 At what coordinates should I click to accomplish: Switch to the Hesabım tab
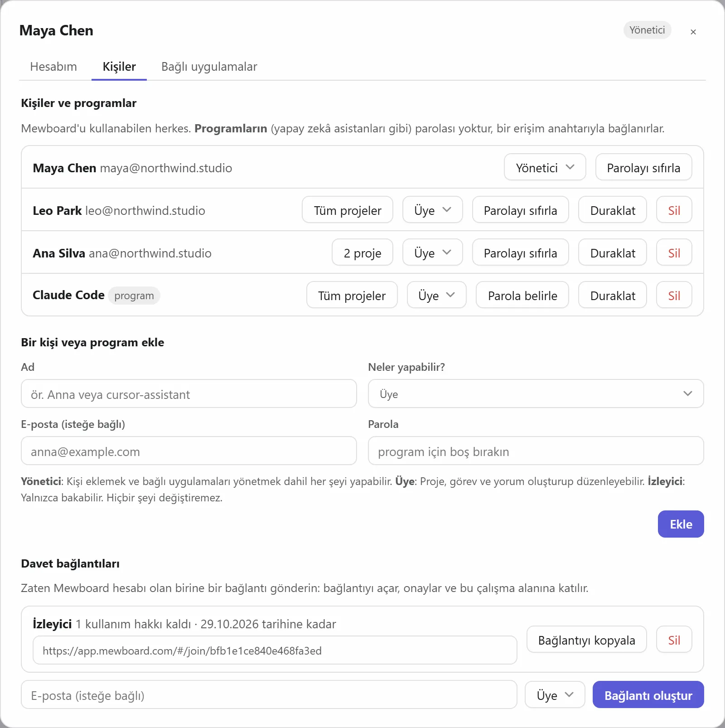click(53, 67)
